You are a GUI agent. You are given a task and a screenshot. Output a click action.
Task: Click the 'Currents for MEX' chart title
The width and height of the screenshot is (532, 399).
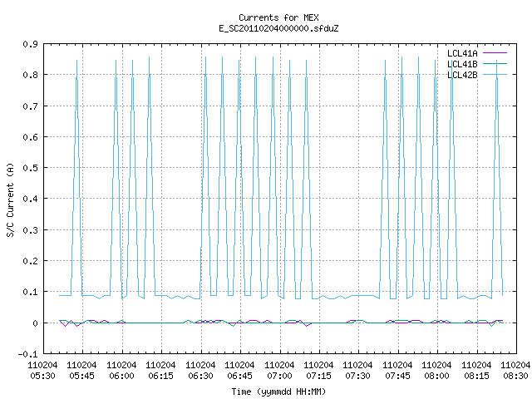278,17
